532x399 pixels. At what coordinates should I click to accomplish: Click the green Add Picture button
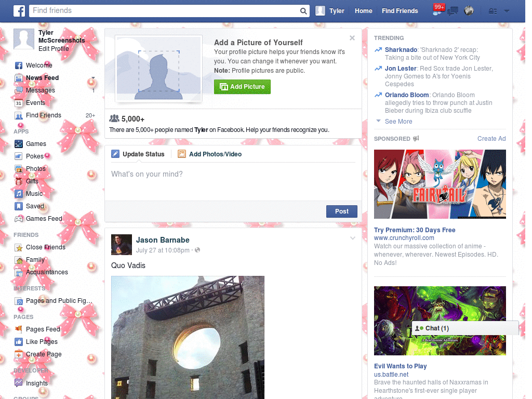click(242, 87)
